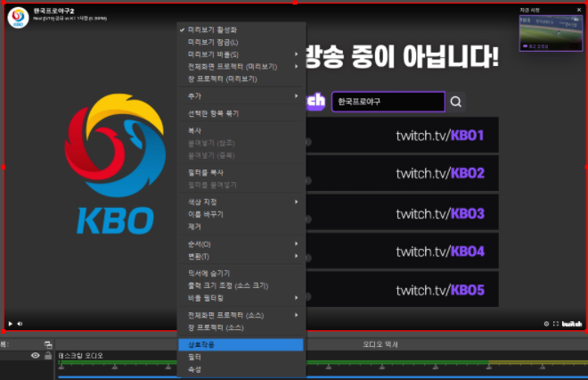The width and height of the screenshot is (588, 380).
Task: Expand 순서(O) submenu
Action: point(241,244)
